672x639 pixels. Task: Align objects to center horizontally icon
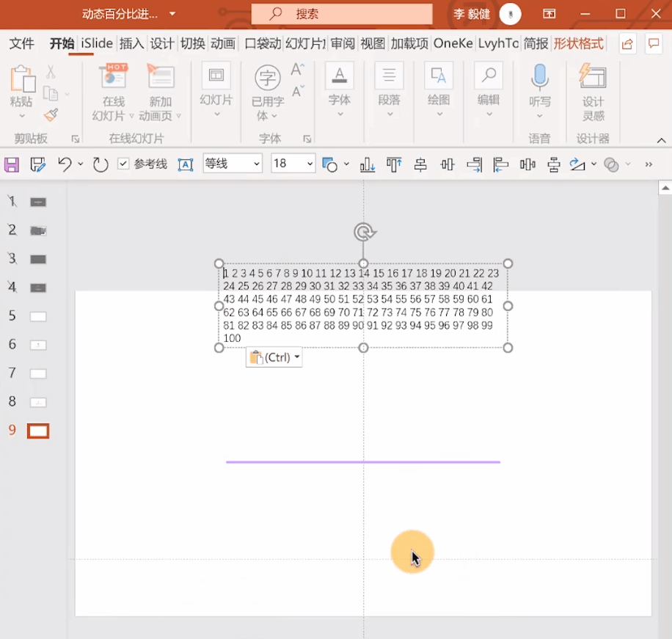(x=420, y=164)
